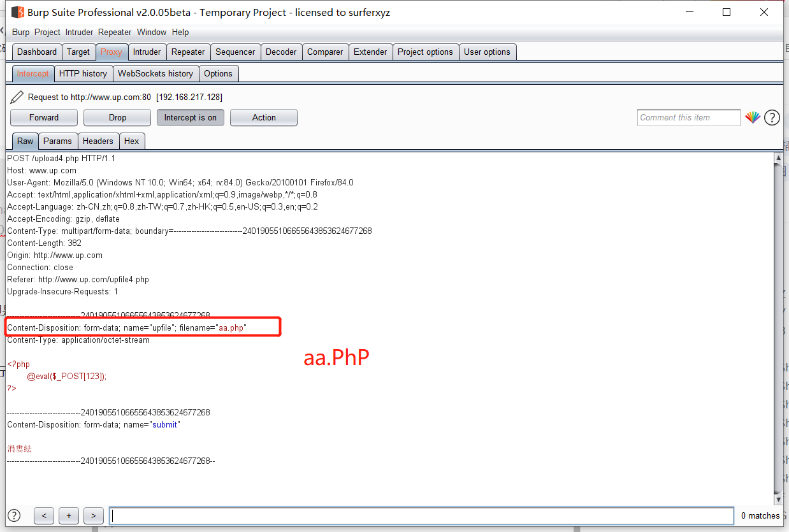Forward the intercepted request
The image size is (789, 532).
[44, 117]
